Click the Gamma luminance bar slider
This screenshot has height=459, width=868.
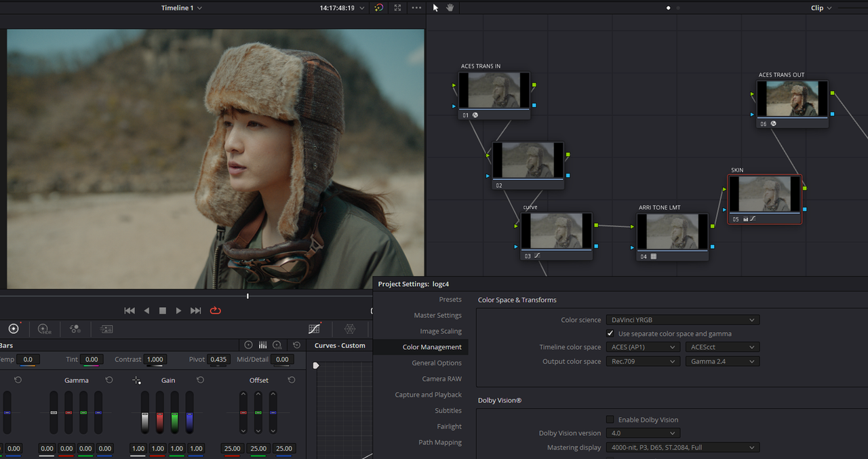point(54,412)
